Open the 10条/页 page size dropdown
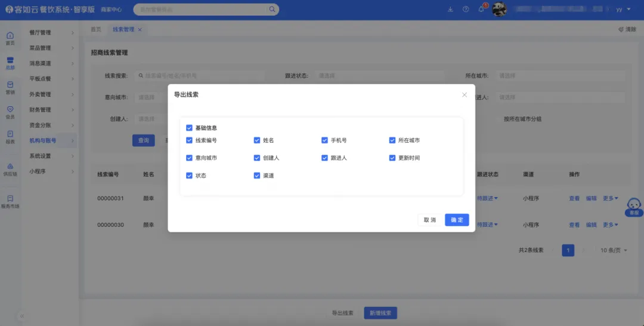Viewport: 644px width, 326px height. [613, 250]
